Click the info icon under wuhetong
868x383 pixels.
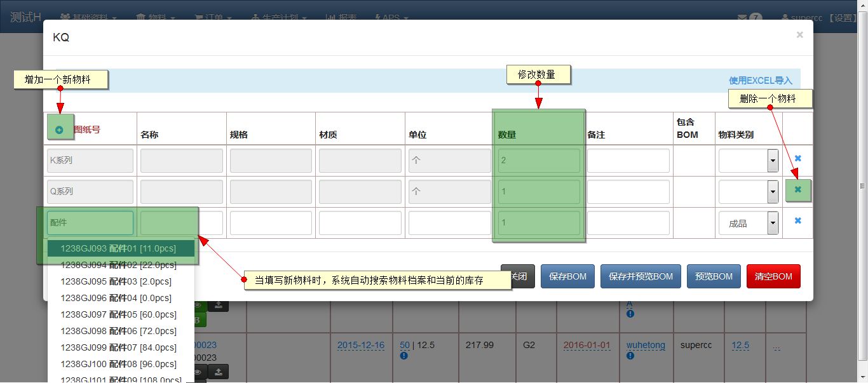[x=630, y=356]
